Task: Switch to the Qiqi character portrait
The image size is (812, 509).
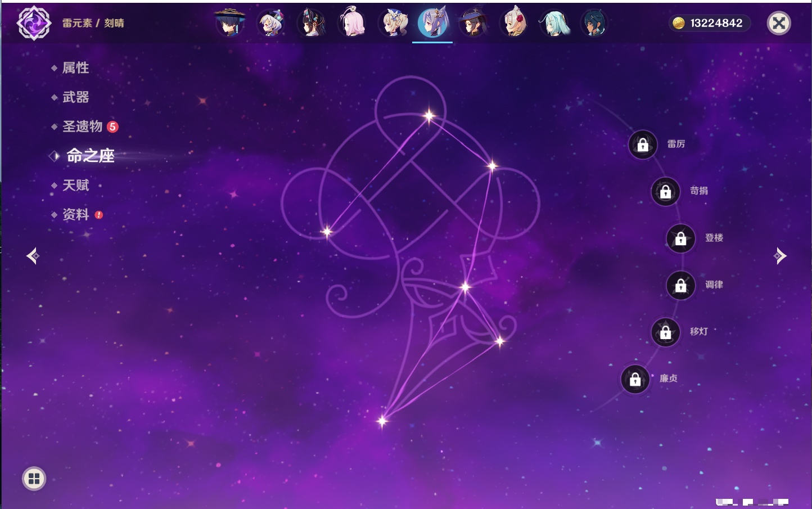Action: coord(270,23)
